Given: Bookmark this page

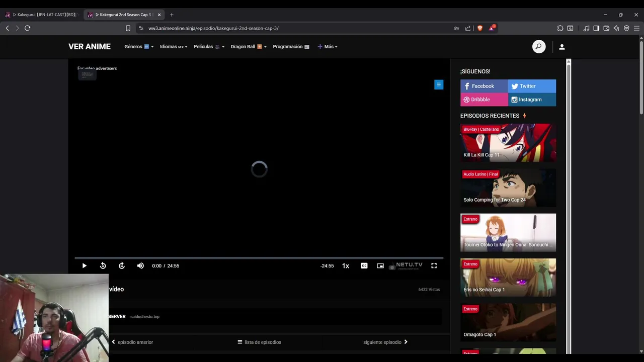Looking at the screenshot, I should pos(128,28).
